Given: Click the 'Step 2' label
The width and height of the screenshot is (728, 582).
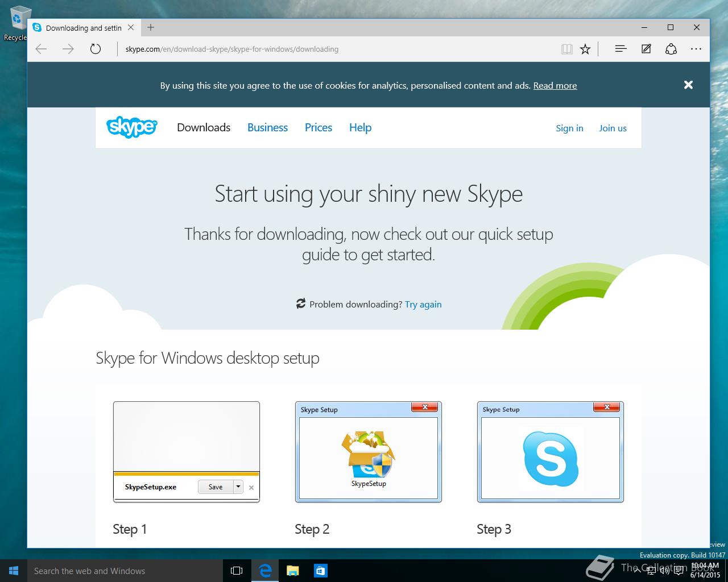Looking at the screenshot, I should pos(312,529).
